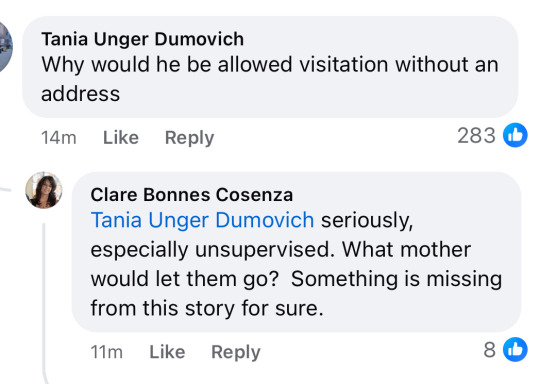Screen dimensions: 540x384
Task: Open the 11m timestamp permalink
Action: coord(106,352)
